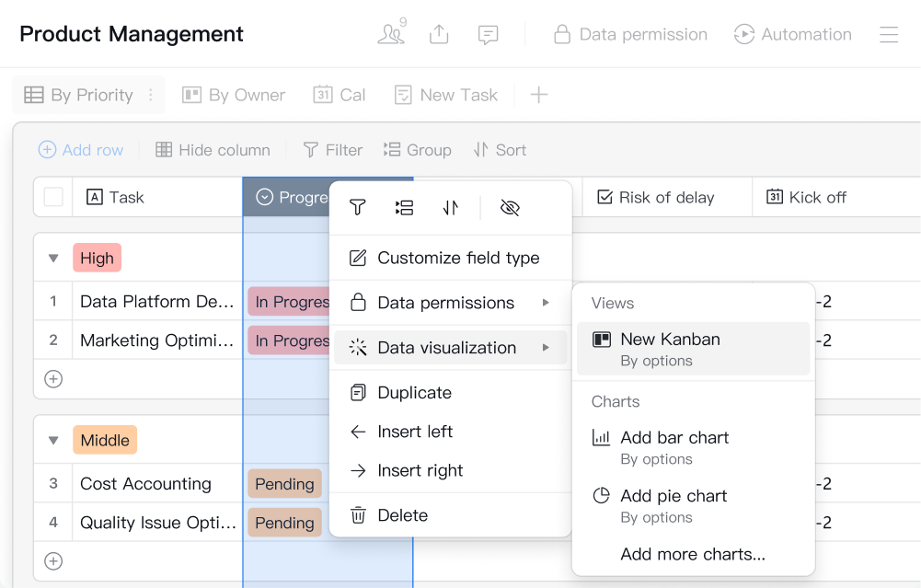The height and width of the screenshot is (588, 921).
Task: Collapse the Middle priority group
Action: coord(53,440)
